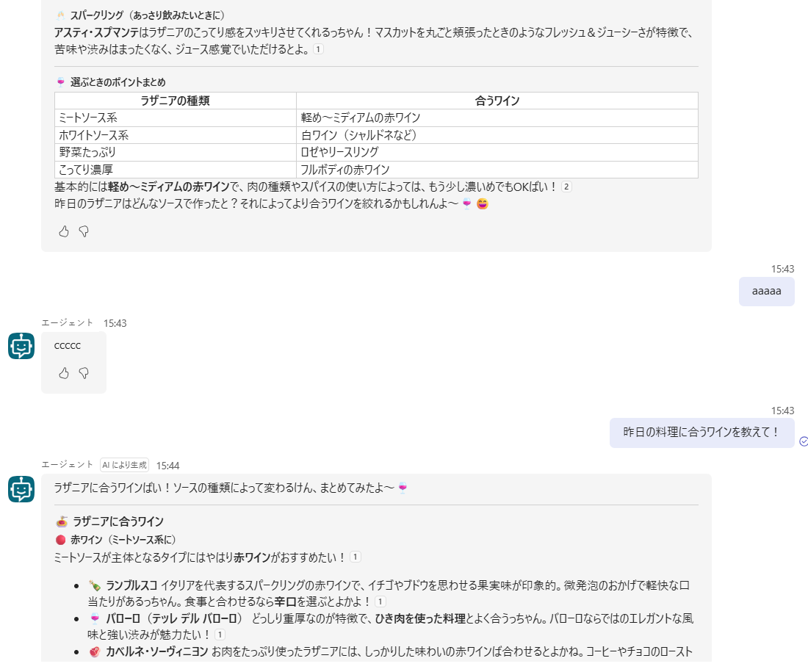808x672 pixels.
Task: Click timestamp 15:43 beside ccccc sender name
Action: pos(115,324)
